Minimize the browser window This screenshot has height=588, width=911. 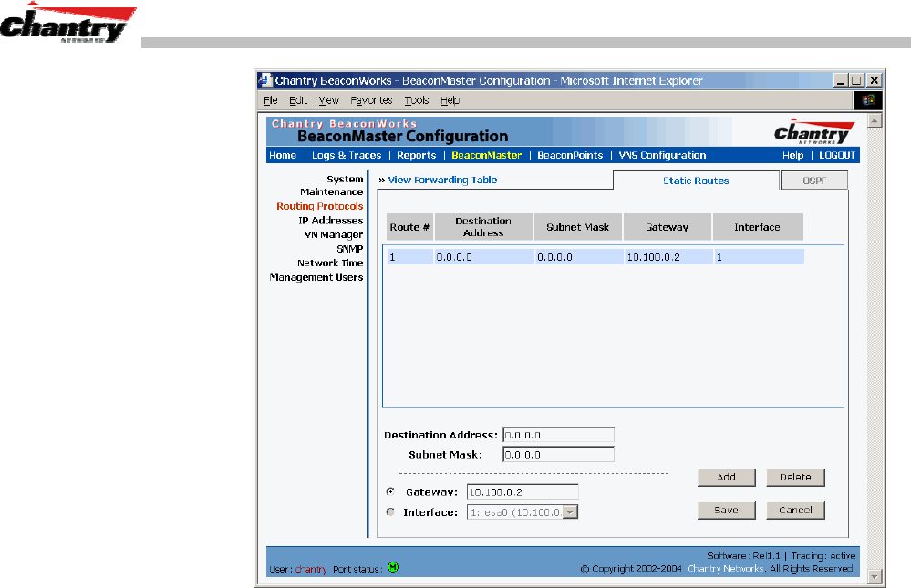tap(840, 80)
